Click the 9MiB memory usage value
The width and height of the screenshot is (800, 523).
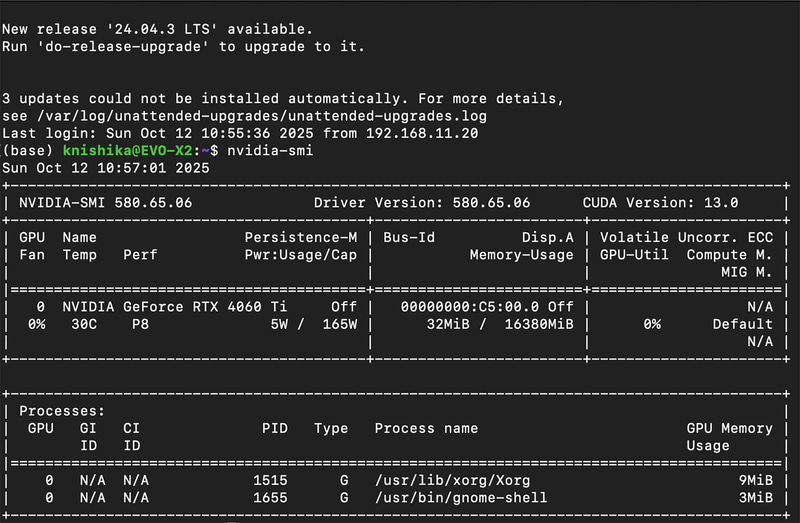click(x=756, y=480)
